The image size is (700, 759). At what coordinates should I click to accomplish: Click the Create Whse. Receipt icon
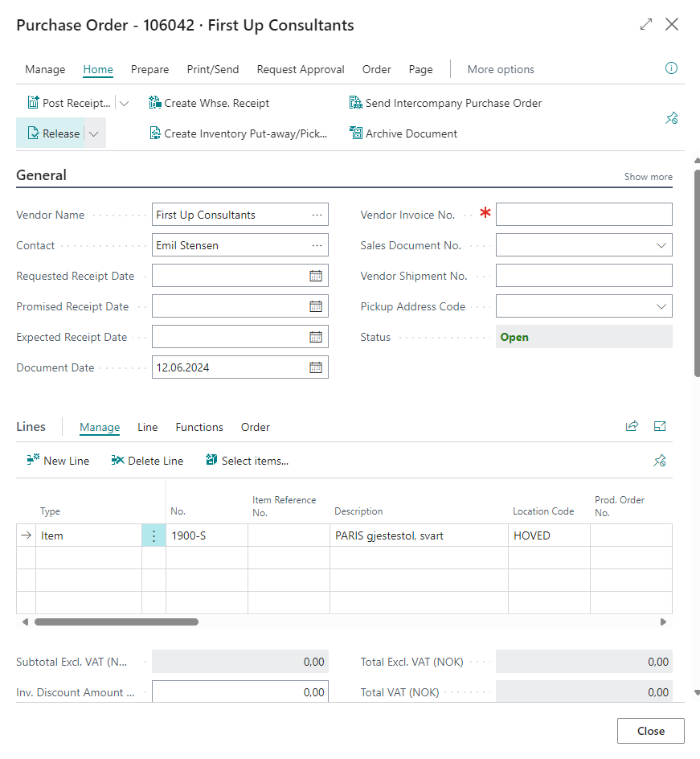156,103
